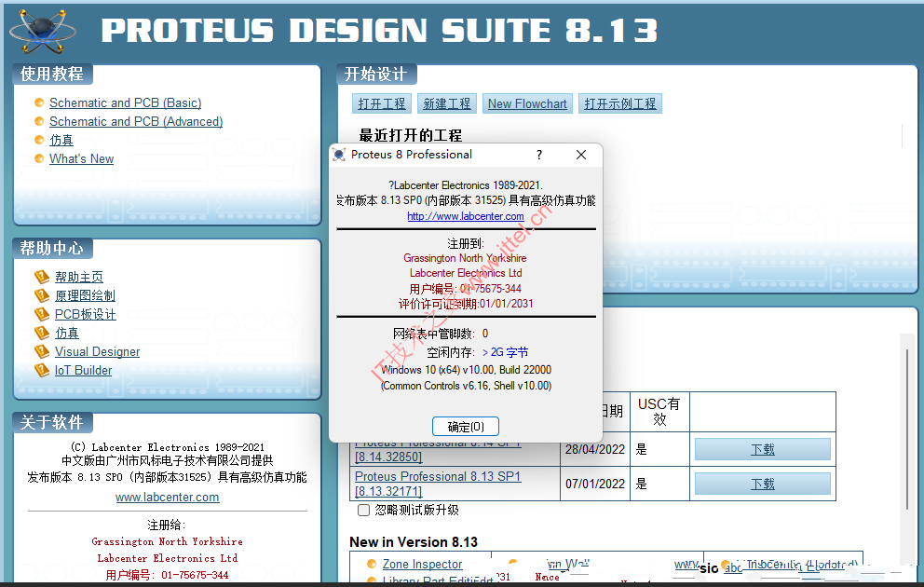Image resolution: width=924 pixels, height=587 pixels.
Task: Open the [8.14.32850] release link
Action: [388, 457]
